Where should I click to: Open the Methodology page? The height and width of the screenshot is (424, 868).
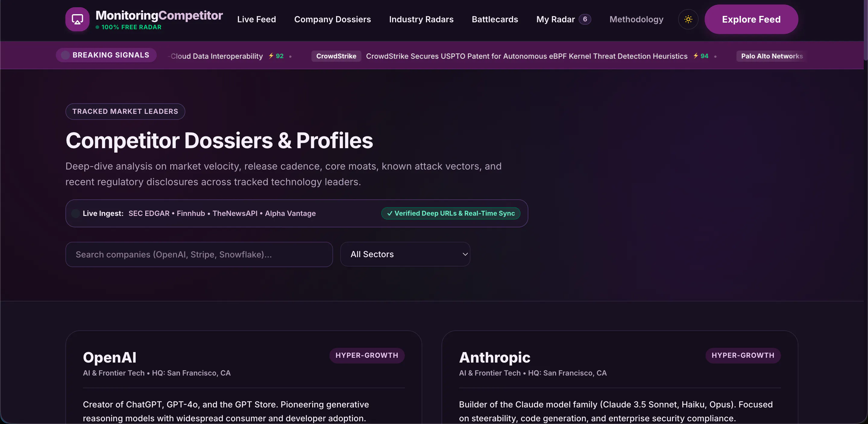636,19
